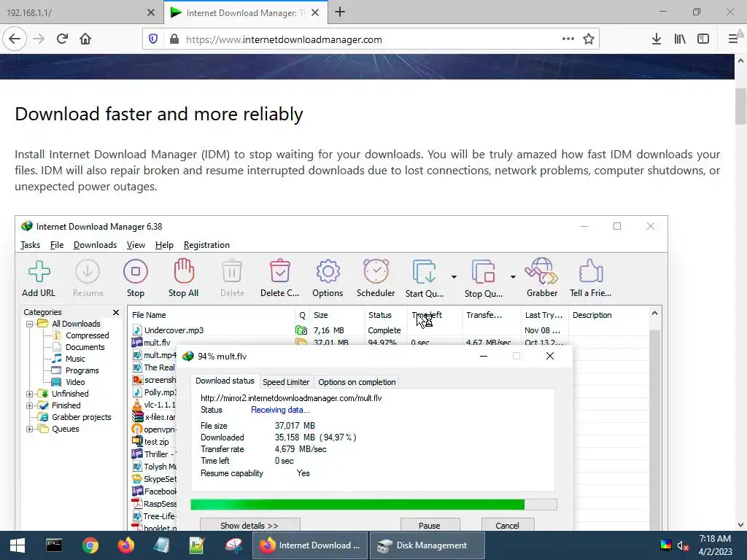Expand the Queues category node
The image size is (747, 560).
point(29,429)
